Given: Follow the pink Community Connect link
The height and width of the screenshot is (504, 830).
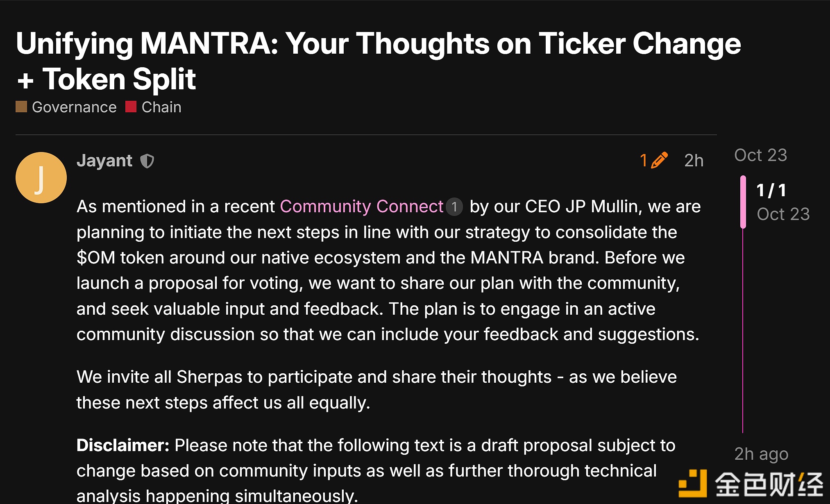Looking at the screenshot, I should pos(361,207).
